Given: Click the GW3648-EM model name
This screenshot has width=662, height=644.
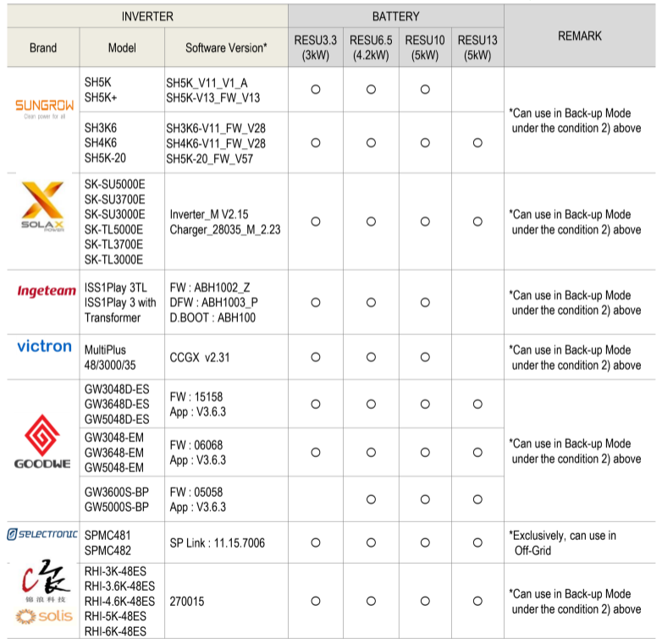Looking at the screenshot, I should click(114, 453).
